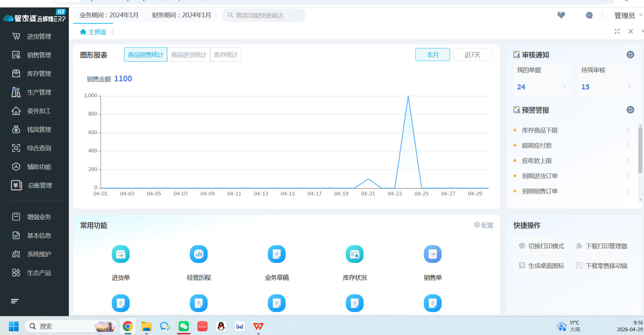Click the 库存状况 shortcut icon
Viewport: 644px width, 335px height.
coord(355,254)
